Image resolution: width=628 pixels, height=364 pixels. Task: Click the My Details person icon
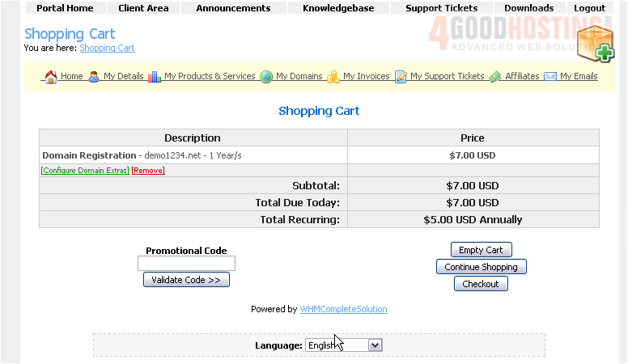coord(94,77)
